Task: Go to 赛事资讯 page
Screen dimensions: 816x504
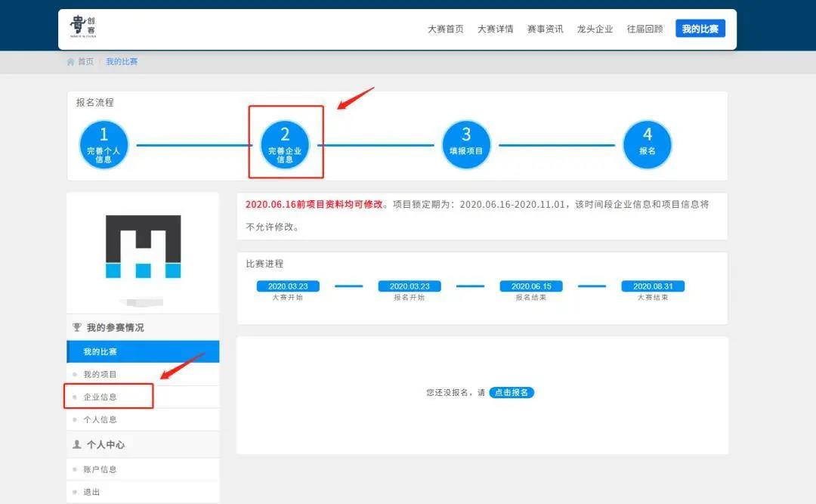Action: (546, 29)
